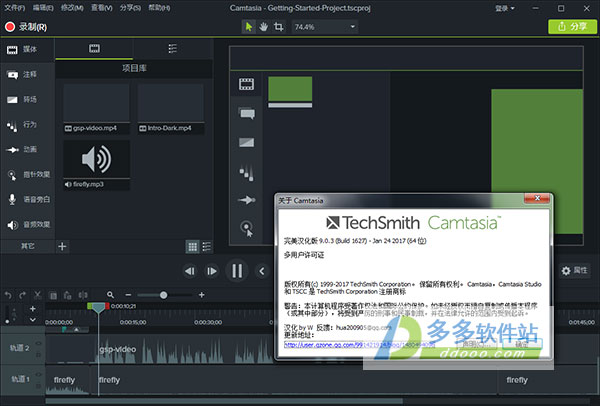
Task: Select the Intro-Dark.mp4 thumbnail
Action: [x=171, y=109]
